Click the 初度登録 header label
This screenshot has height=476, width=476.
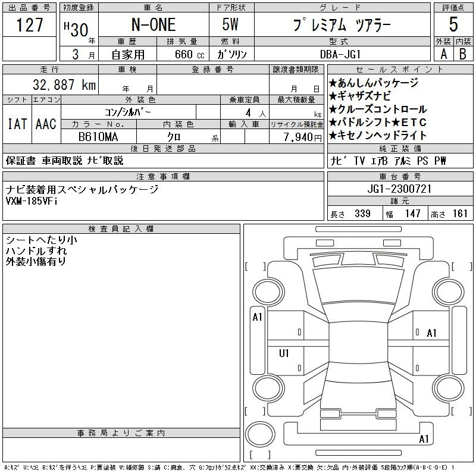pyautogui.click(x=79, y=8)
